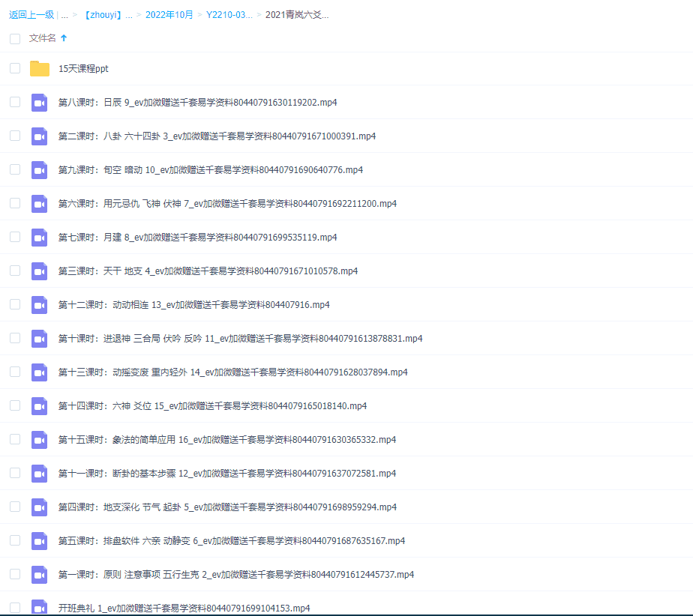Check the box for 15天课程ppt folder

[x=15, y=68]
